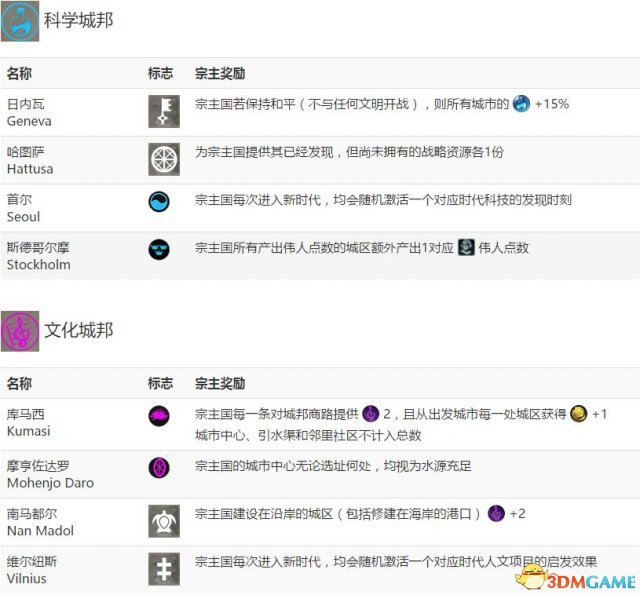Select the English name Geneva

29,121
